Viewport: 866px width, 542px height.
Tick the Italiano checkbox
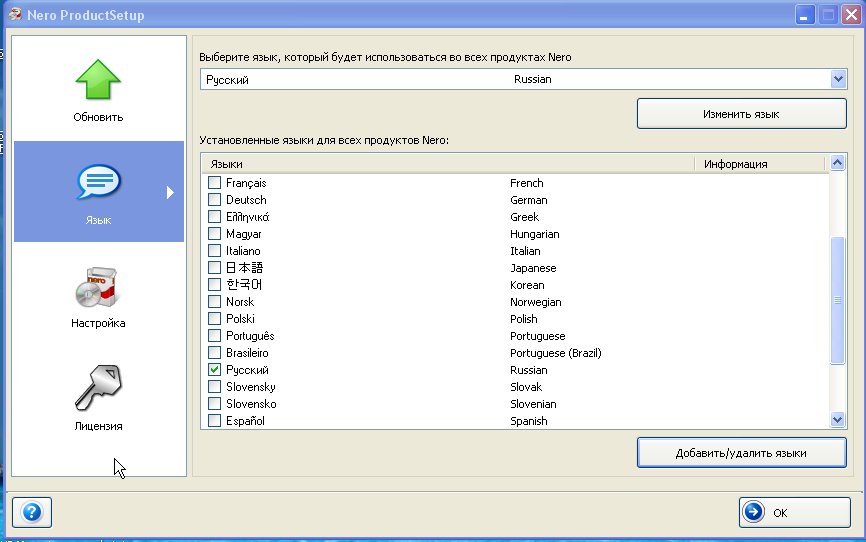[214, 250]
